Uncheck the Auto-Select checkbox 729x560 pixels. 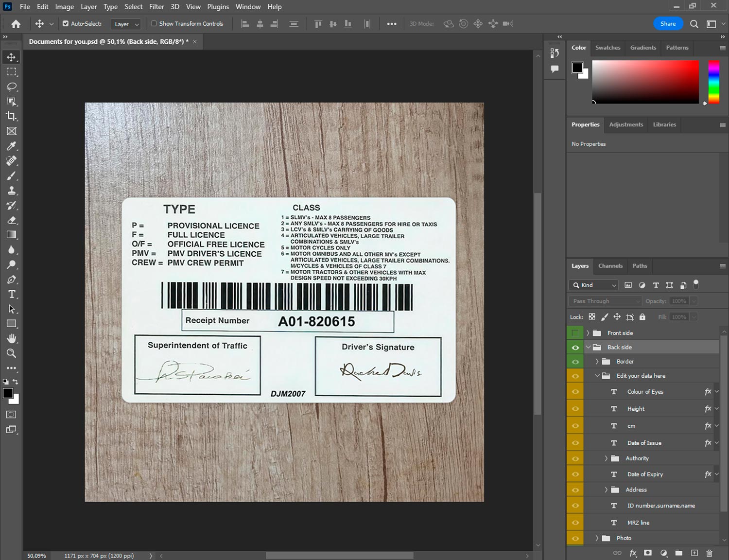66,23
